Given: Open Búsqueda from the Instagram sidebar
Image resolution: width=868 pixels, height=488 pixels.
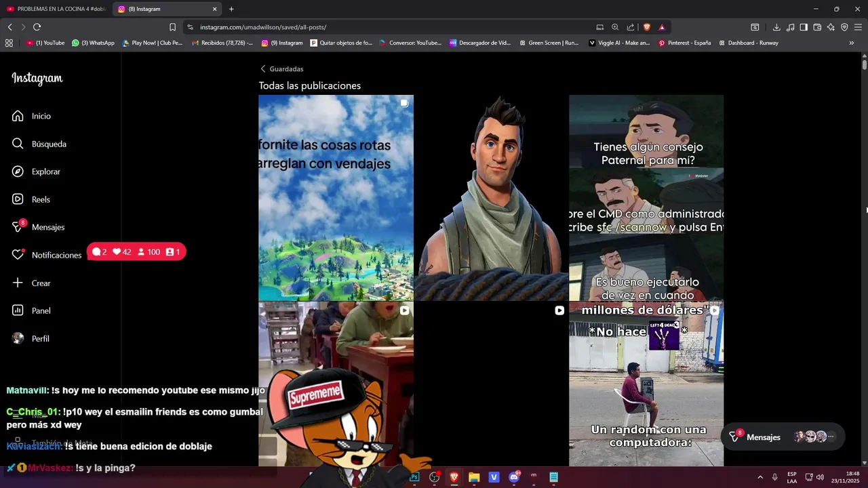Looking at the screenshot, I should point(39,144).
